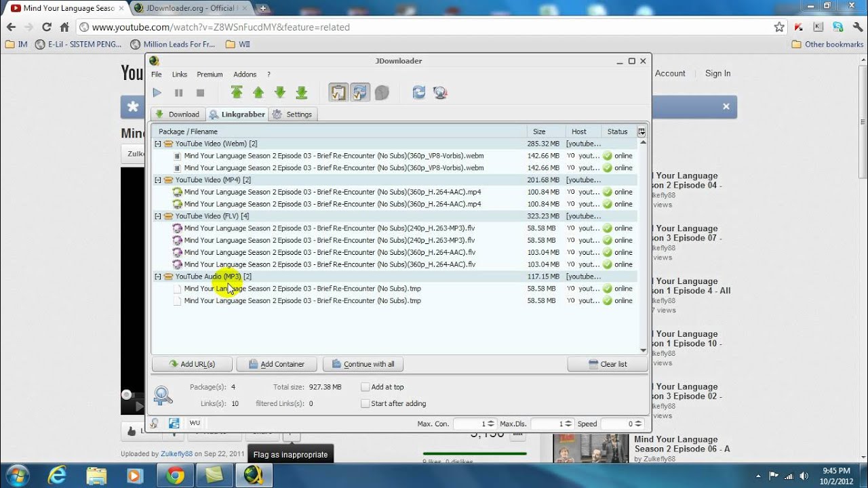Click the Add Container button

(277, 364)
